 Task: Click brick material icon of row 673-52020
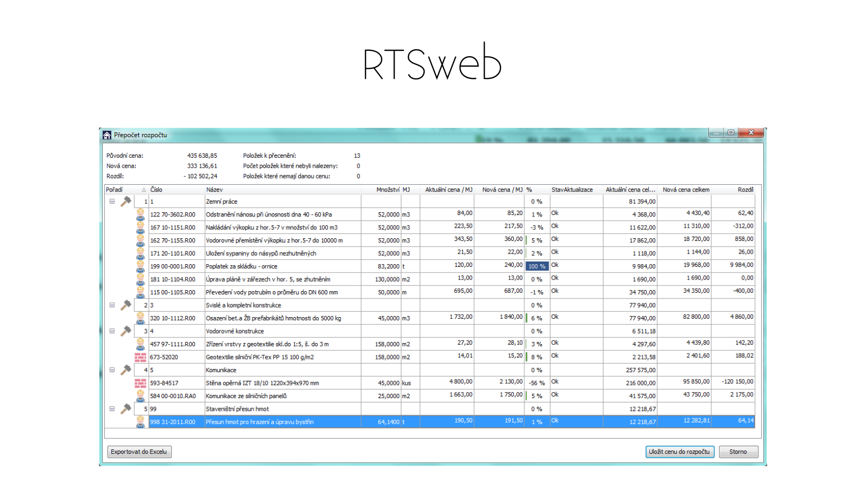140,357
